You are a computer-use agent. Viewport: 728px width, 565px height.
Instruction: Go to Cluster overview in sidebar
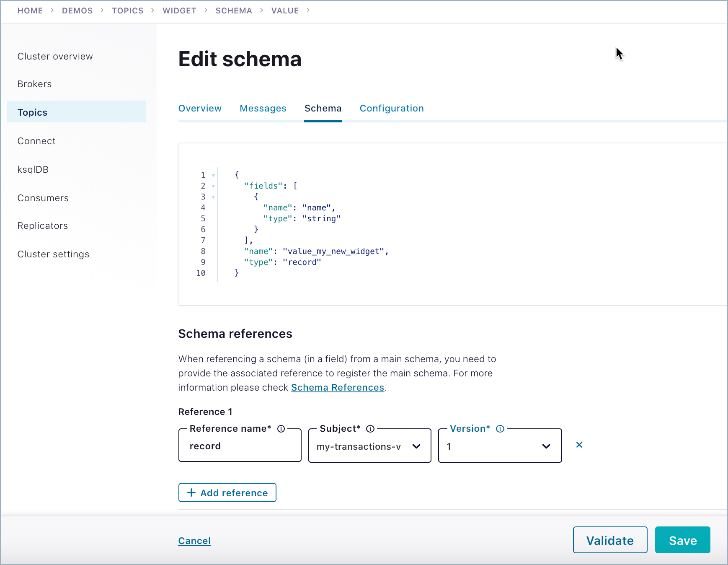click(x=55, y=57)
